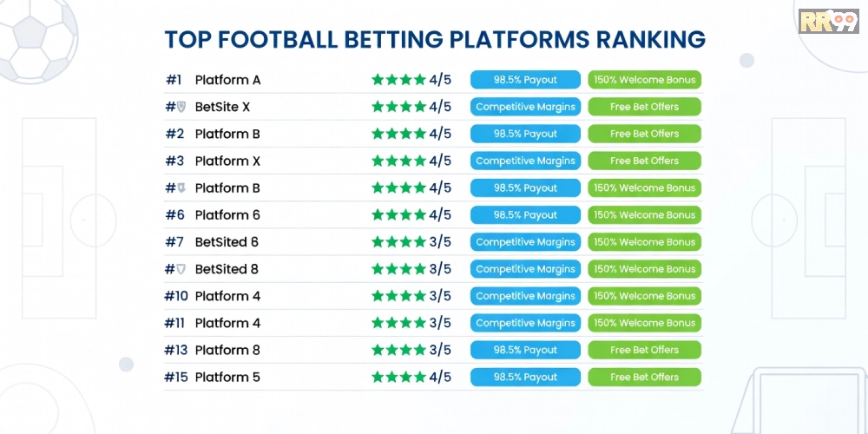Open the BetSited 6 name link
The height and width of the screenshot is (434, 868).
click(x=227, y=242)
